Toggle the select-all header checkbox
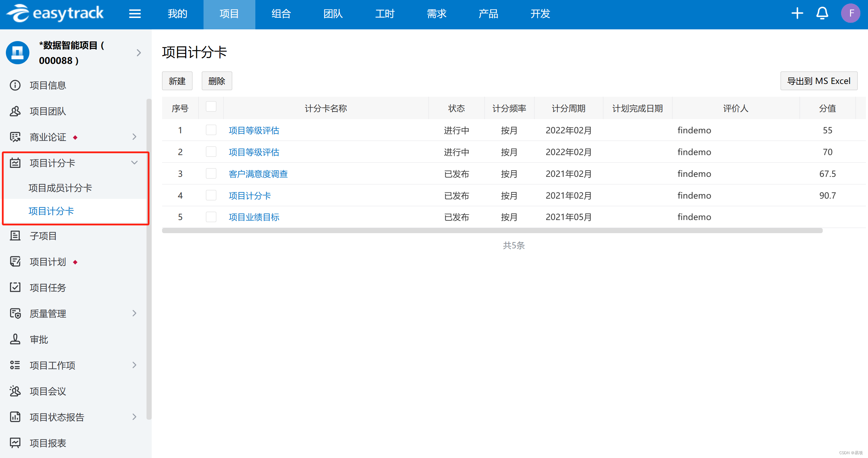Screen dimensions: 868x458 coord(211,107)
